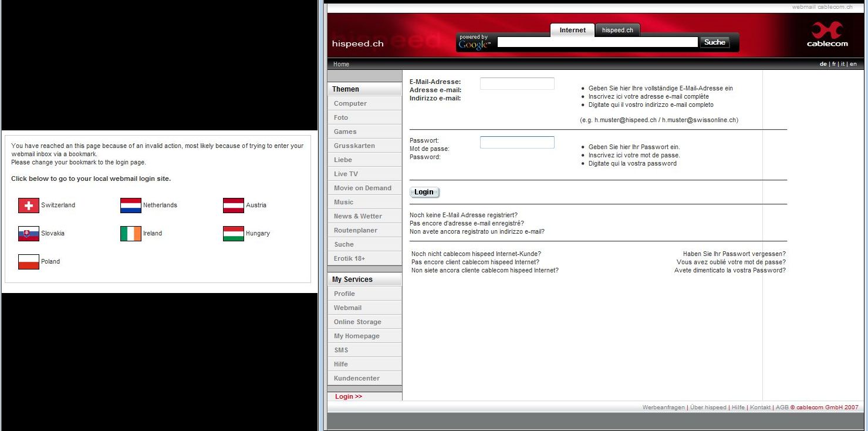868x431 pixels.
Task: Focus the E-Mail-Adresse input field
Action: click(x=517, y=84)
